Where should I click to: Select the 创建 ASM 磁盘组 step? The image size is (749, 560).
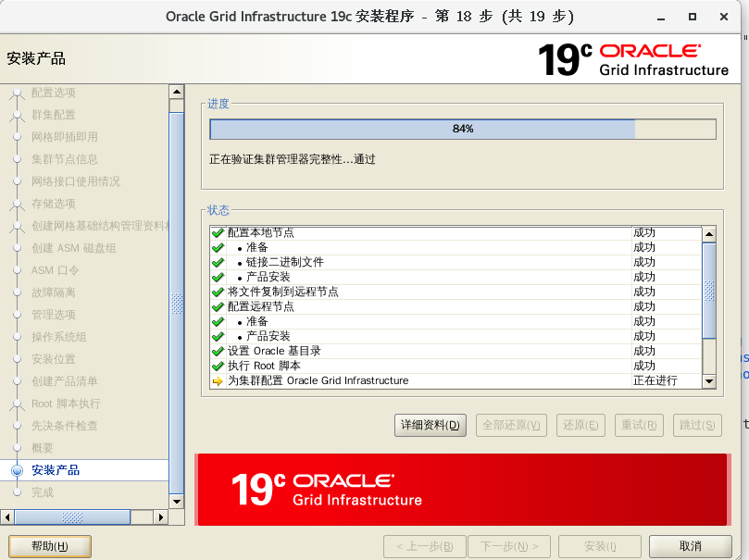[73, 248]
